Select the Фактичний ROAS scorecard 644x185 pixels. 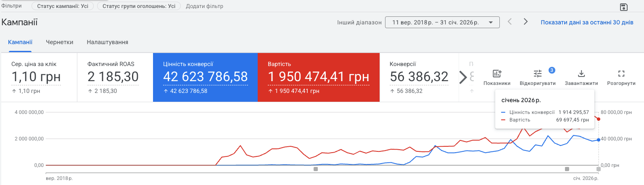(115, 77)
